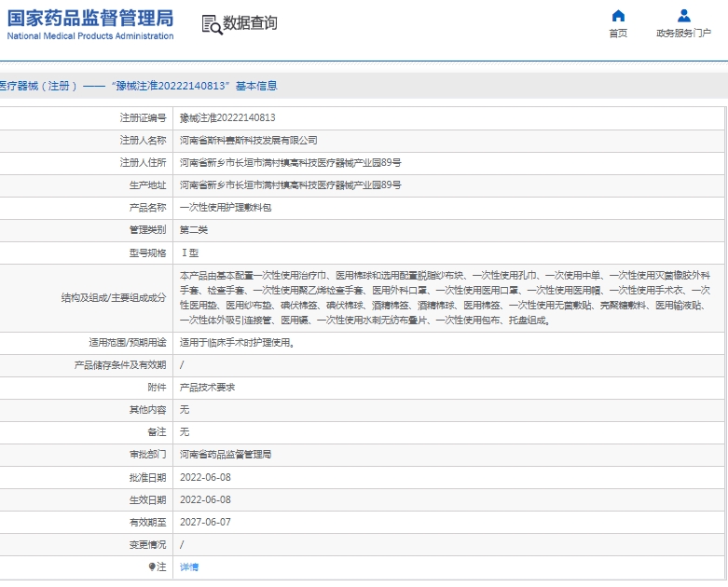
Task: Click the 附件 row label
Action: coord(157,387)
